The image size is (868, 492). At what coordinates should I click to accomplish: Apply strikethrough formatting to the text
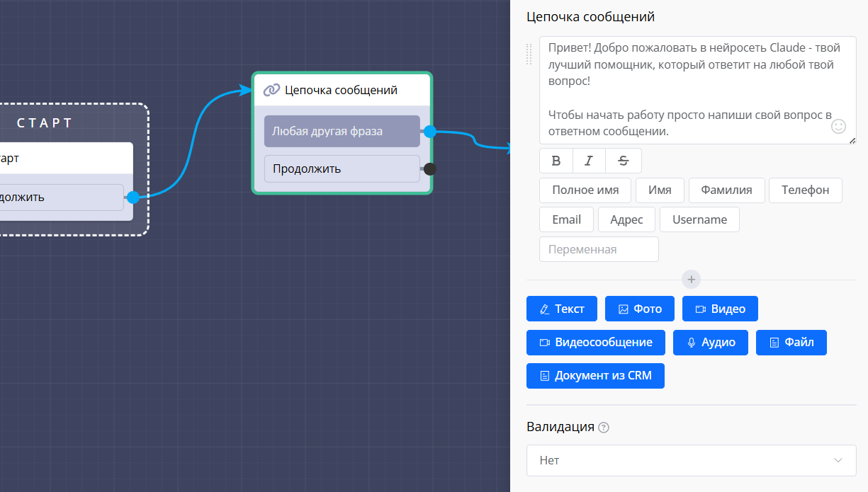pyautogui.click(x=624, y=161)
